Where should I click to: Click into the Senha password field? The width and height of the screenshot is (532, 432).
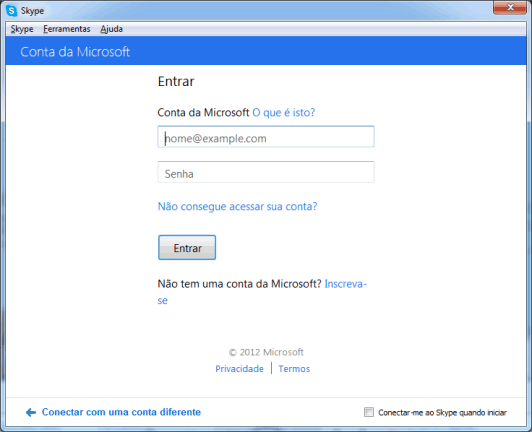266,172
